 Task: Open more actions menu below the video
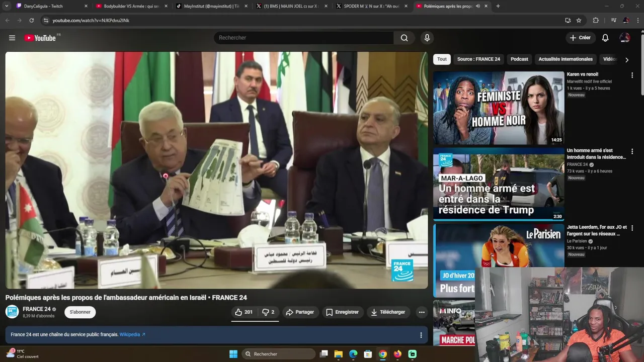[x=422, y=312]
